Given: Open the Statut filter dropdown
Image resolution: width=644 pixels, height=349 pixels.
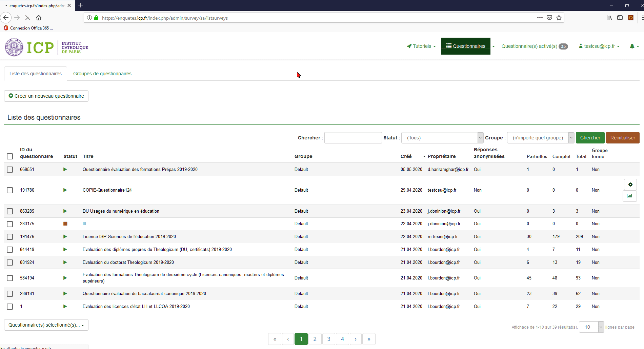Looking at the screenshot, I should coord(442,138).
